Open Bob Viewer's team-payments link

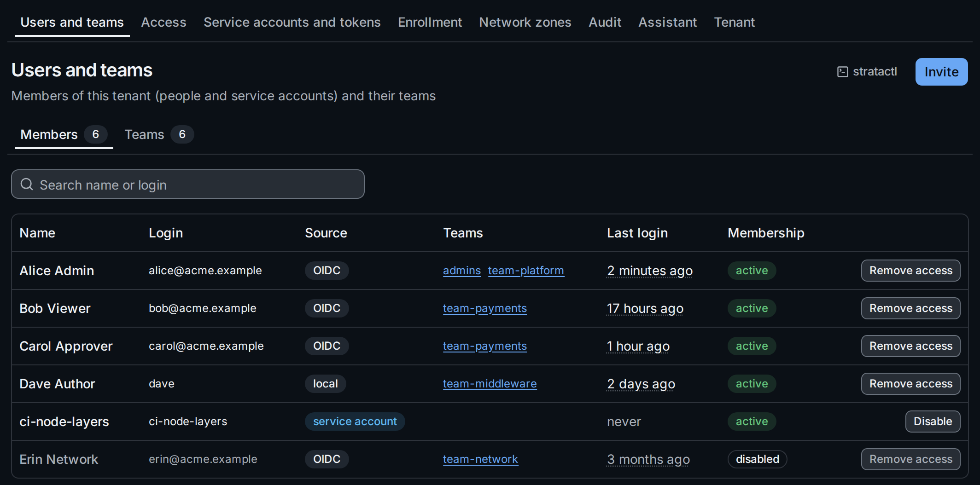point(484,308)
